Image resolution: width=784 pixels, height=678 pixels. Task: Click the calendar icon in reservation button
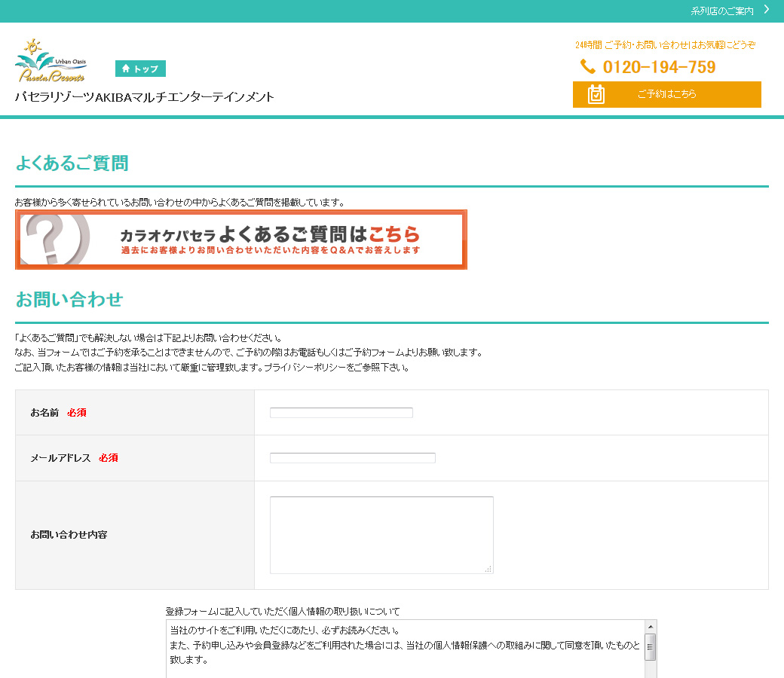click(596, 94)
